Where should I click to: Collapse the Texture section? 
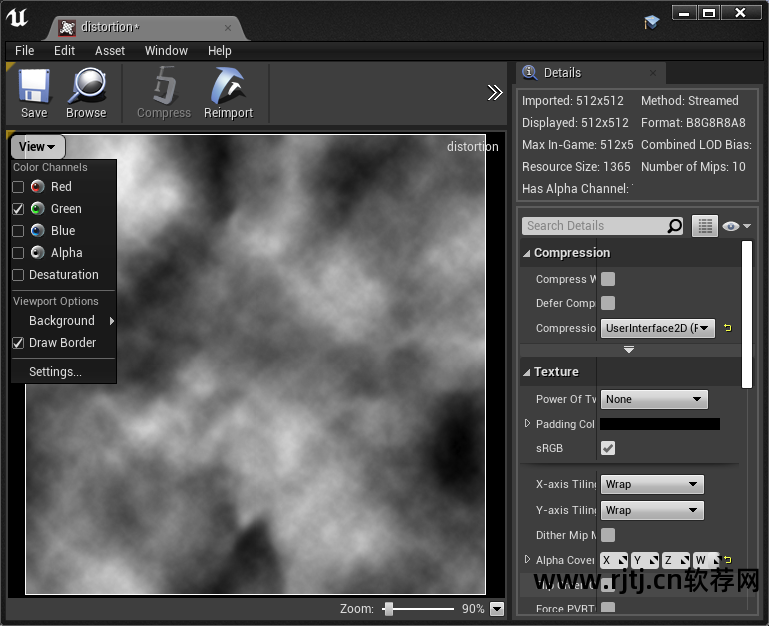pyautogui.click(x=527, y=372)
